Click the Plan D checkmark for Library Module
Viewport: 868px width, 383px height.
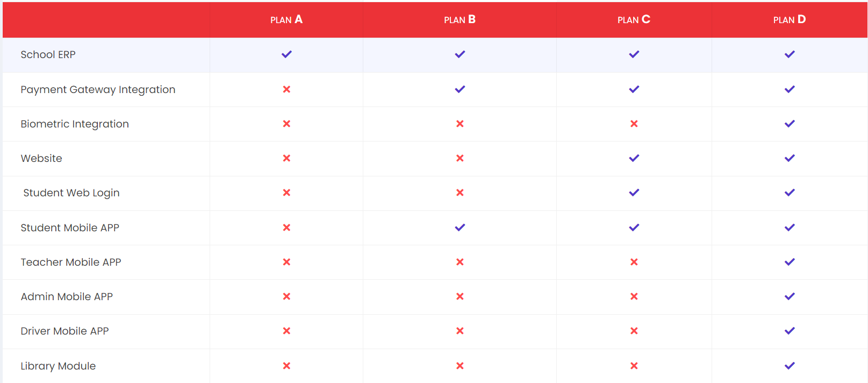click(789, 366)
